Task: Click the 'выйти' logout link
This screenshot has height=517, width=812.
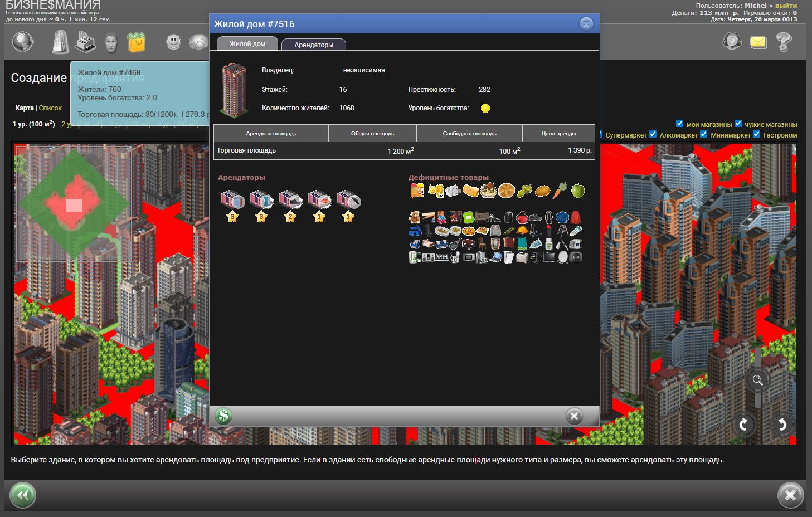Action: pos(786,6)
